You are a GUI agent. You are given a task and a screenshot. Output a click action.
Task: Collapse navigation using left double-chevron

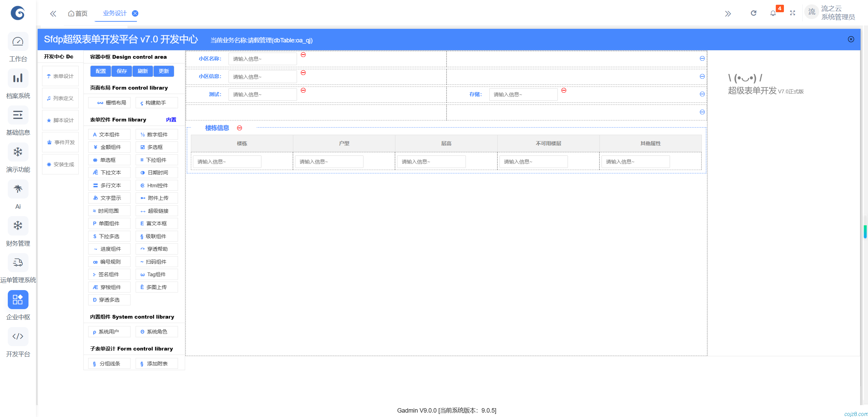coord(53,14)
